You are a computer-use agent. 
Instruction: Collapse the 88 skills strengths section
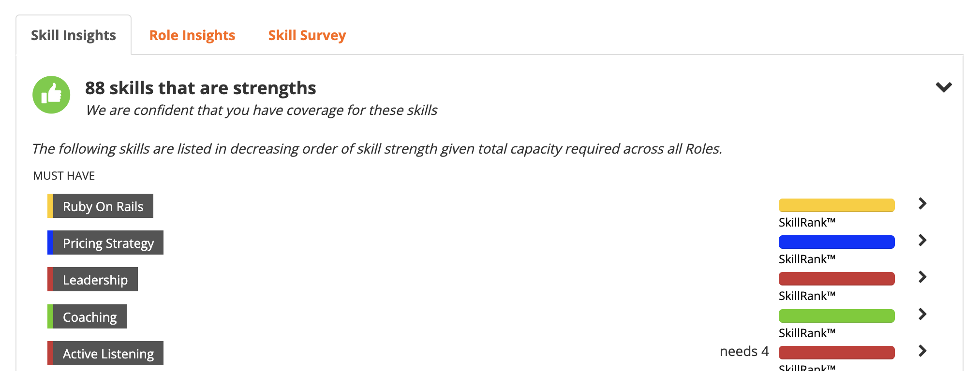(x=943, y=87)
